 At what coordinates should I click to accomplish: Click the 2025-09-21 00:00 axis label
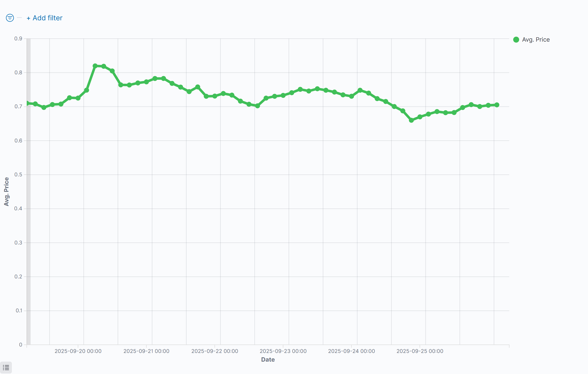(146, 351)
